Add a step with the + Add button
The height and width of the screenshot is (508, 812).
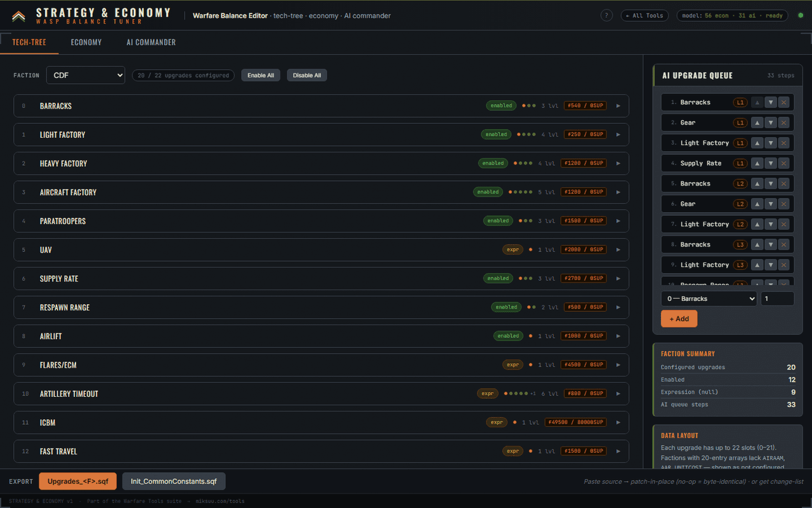[679, 319]
